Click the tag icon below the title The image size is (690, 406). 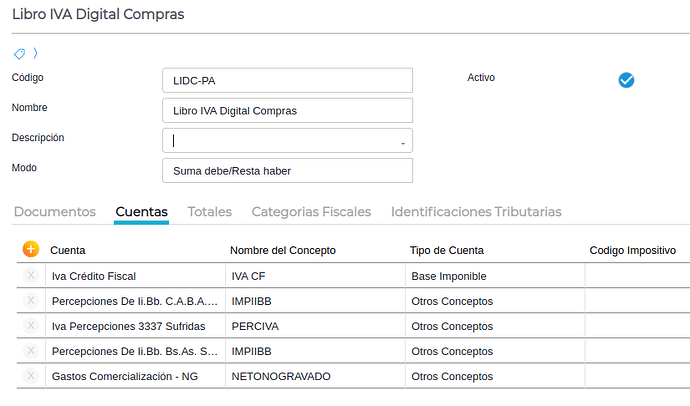[19, 53]
